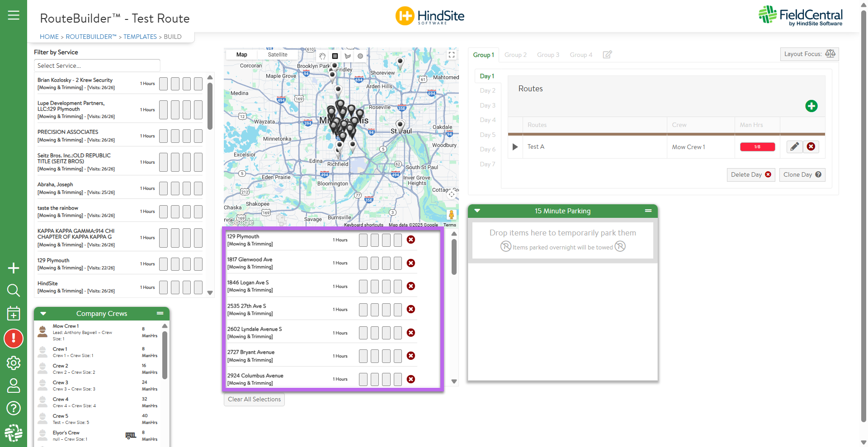Remove 1817 Glenwood Ave from selection
Viewport: 868px width, 447px height.
pos(410,263)
